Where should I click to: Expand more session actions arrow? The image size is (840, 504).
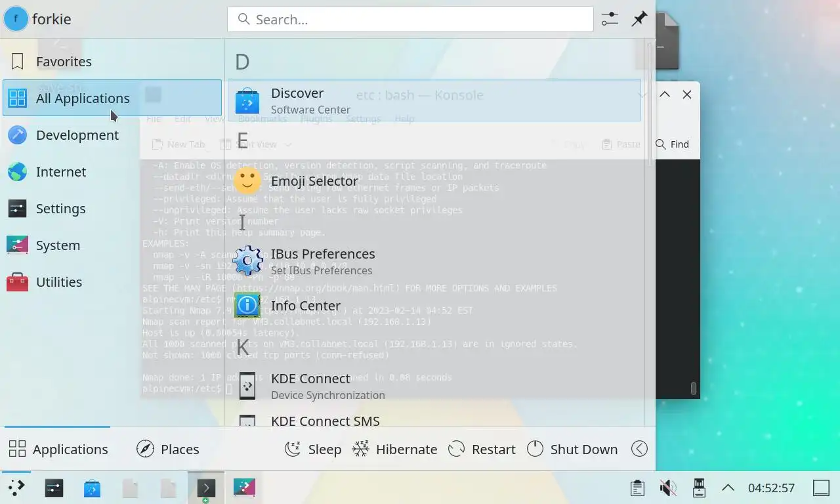[639, 449]
